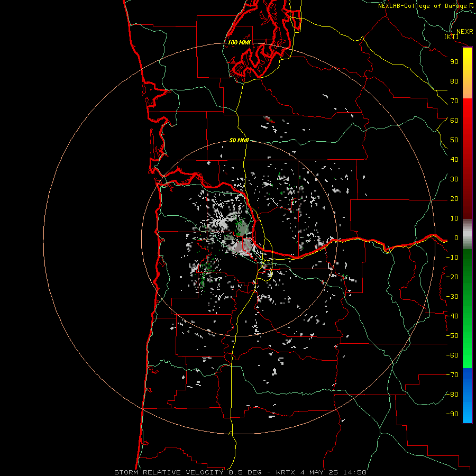The image size is (476, 476).
Task: Click the 80 value on the velocity scale
Action: click(x=454, y=81)
